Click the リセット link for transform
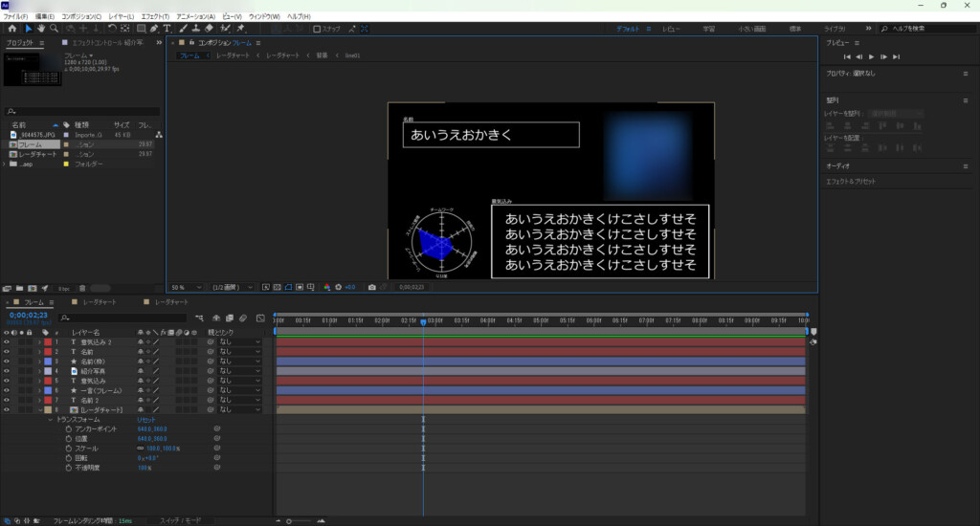 point(146,419)
